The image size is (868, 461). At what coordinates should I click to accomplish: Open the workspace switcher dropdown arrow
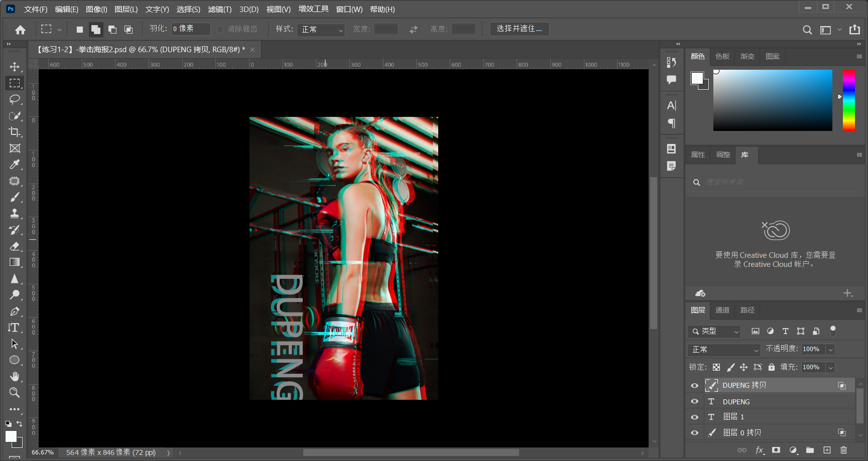tap(839, 30)
